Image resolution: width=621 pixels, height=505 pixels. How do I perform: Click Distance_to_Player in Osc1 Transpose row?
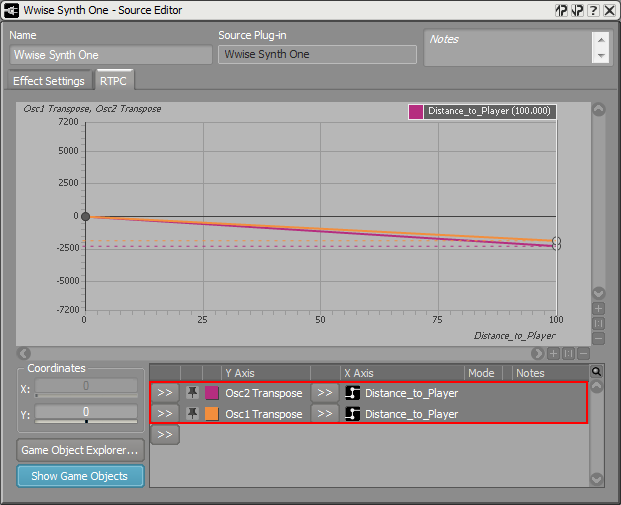[411, 414]
